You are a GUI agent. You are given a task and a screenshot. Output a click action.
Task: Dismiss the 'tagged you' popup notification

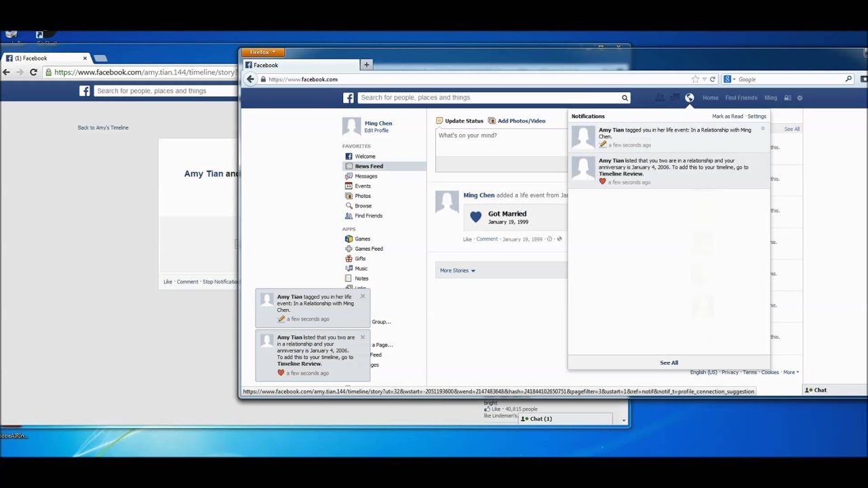[x=363, y=296]
